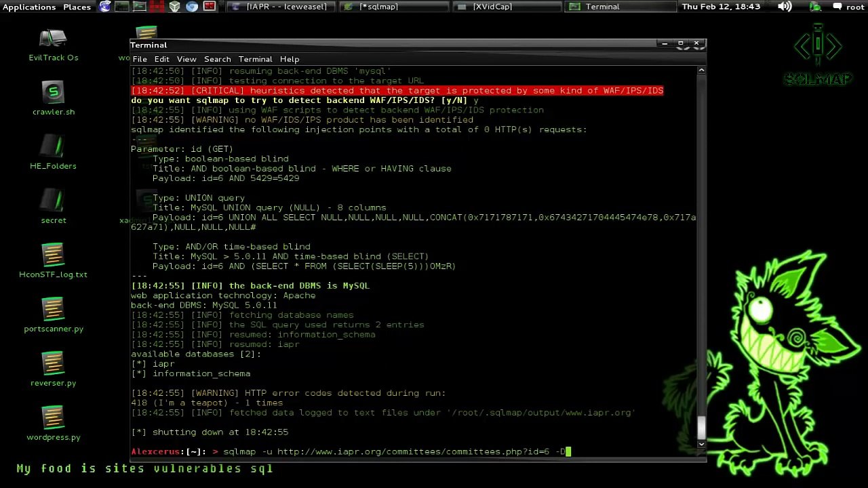Click 'Parameter: id (GET)' text
Viewport: 868px width, 488px height.
tap(182, 149)
